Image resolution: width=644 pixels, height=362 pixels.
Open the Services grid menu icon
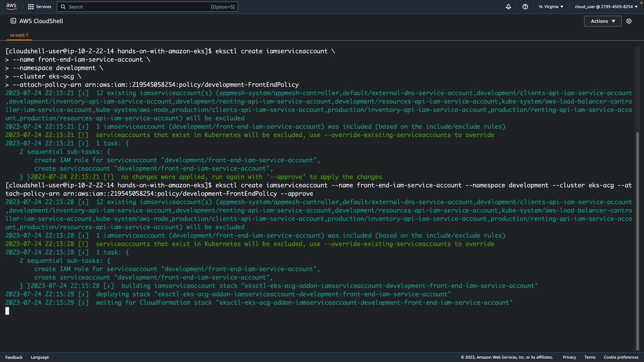[x=31, y=7]
